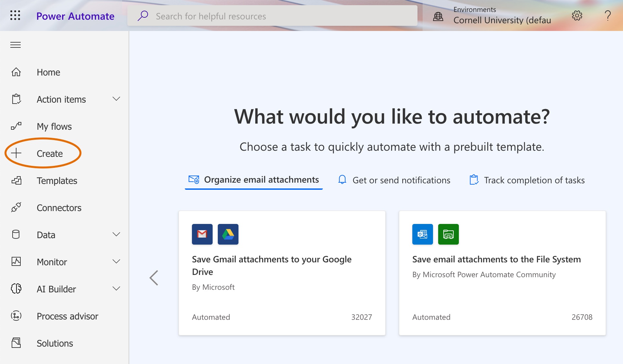Click the usage count 26708
This screenshot has height=364, width=623.
(582, 317)
